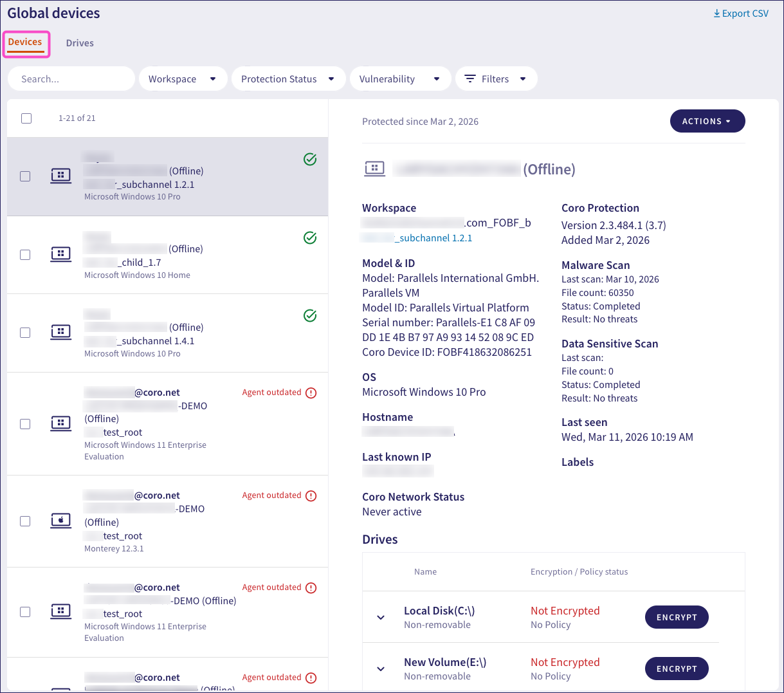Click the Monterey 12.3.1 text
Viewport: 784px width, 693px height.
pos(114,549)
